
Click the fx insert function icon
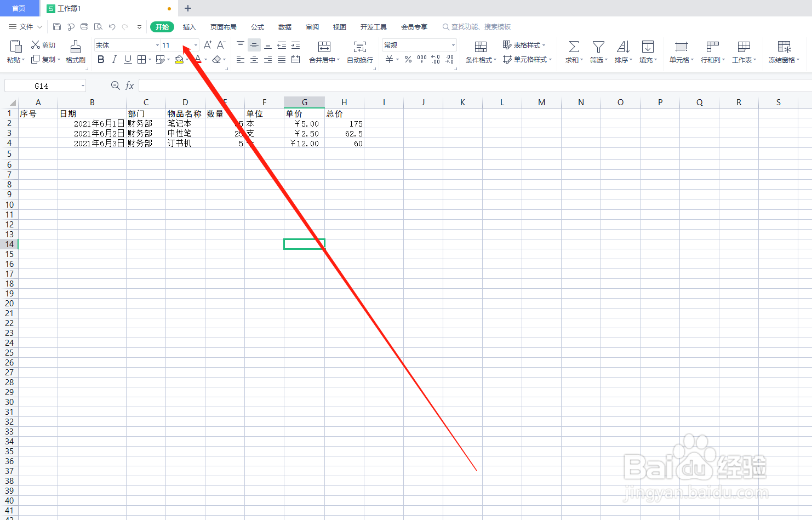pyautogui.click(x=130, y=85)
